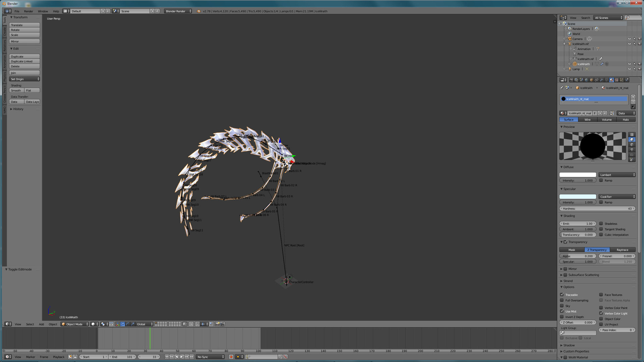
Task: Enable Tangent Shading checkbox
Action: coord(601,229)
